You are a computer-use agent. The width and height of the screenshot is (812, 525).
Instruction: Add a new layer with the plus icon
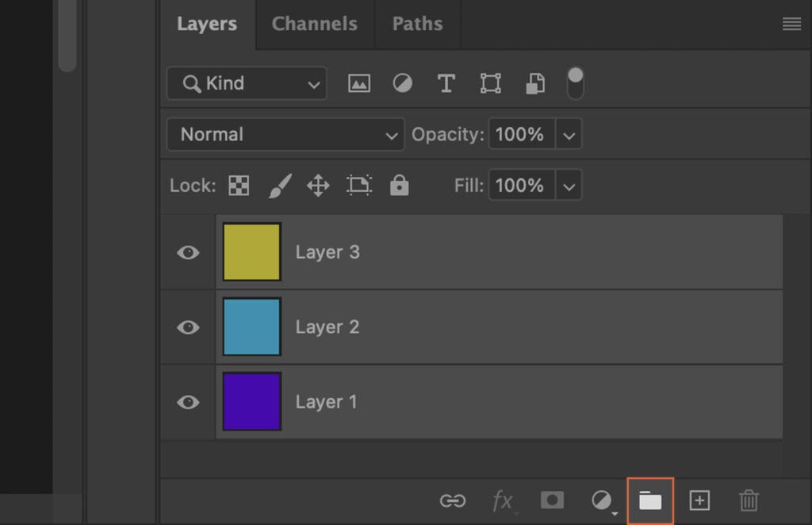699,500
